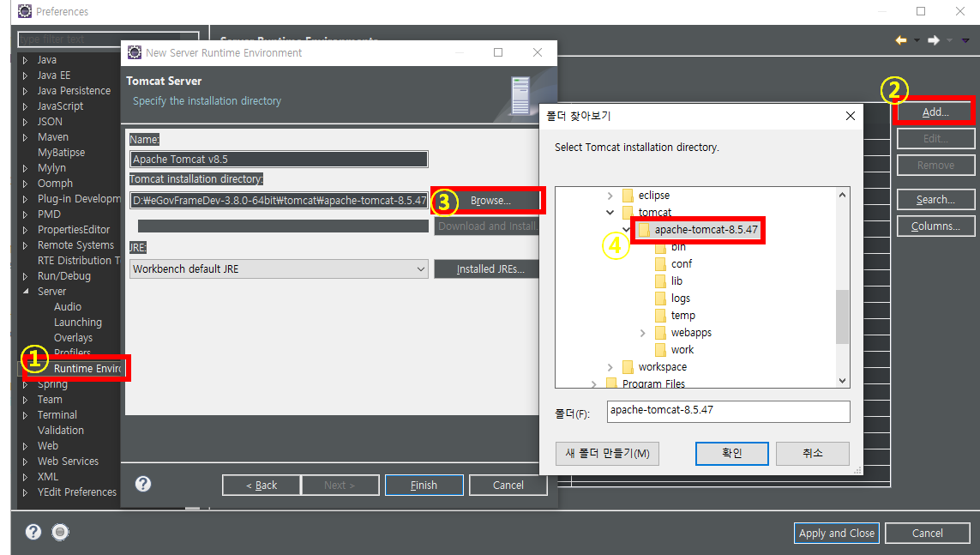Expand the eclipse folder in tree

610,196
